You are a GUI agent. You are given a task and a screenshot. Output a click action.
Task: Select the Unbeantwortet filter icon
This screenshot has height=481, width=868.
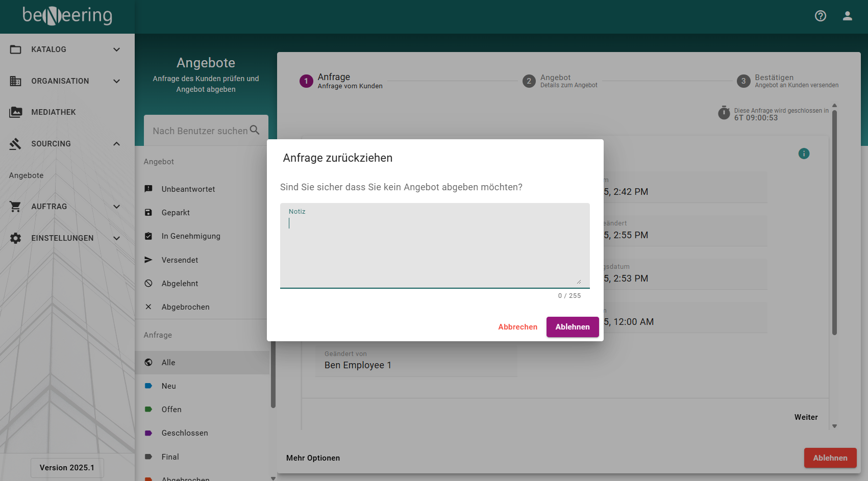pyautogui.click(x=148, y=189)
